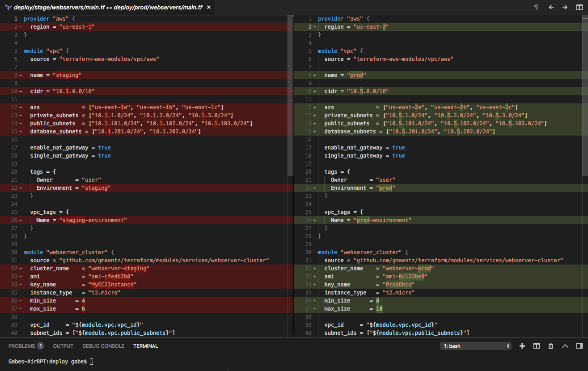Open the '1: bash' terminal selector
588x371 pixels.
[x=476, y=346]
